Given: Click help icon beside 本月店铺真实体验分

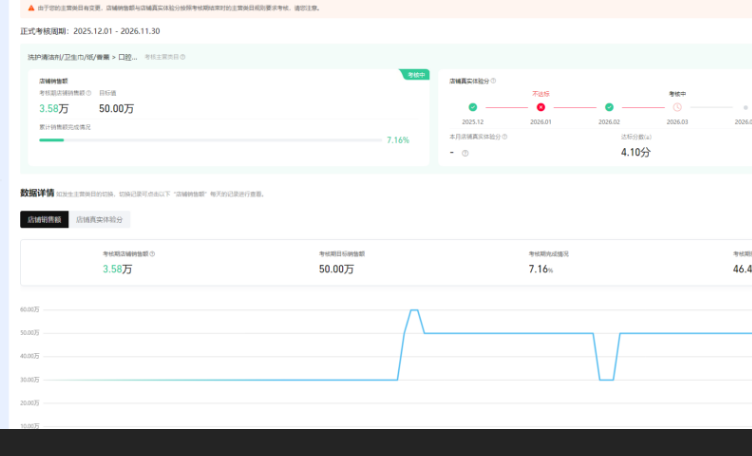Looking at the screenshot, I should (x=505, y=137).
